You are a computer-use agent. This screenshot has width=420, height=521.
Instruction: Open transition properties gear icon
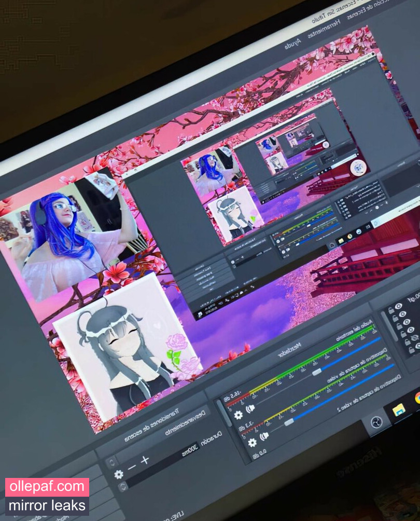[x=119, y=474]
